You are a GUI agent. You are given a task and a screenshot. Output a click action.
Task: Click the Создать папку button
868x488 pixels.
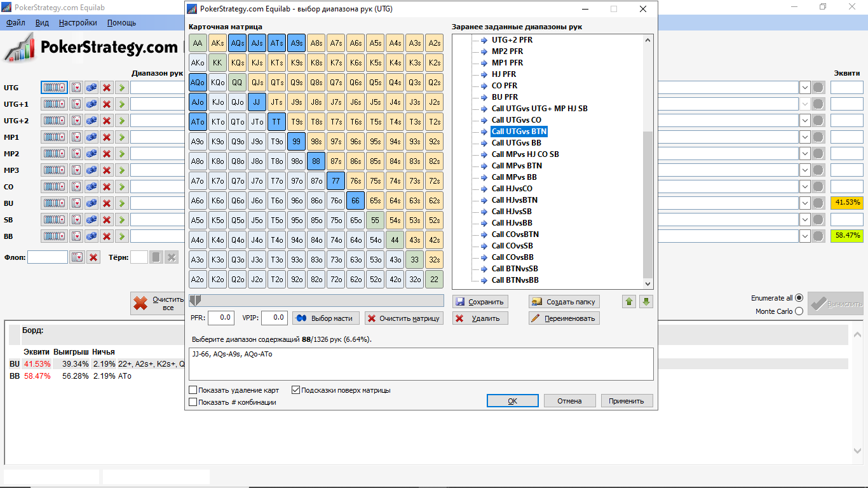[x=564, y=302]
